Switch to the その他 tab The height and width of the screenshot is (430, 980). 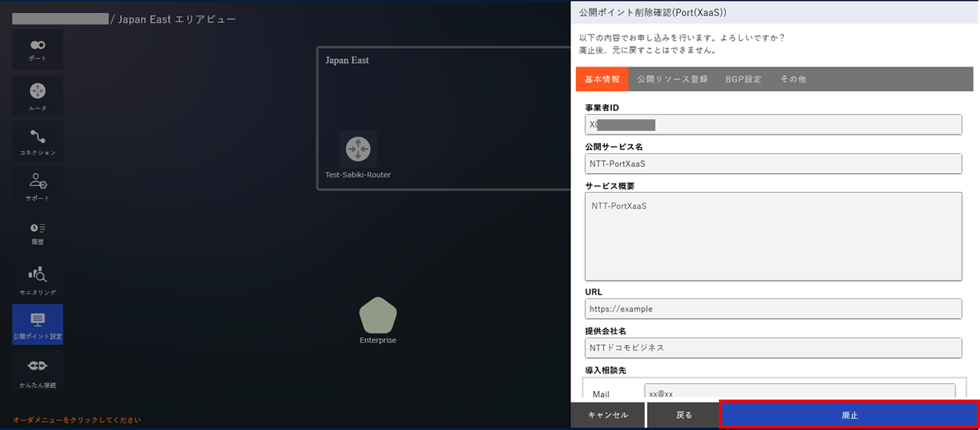(793, 79)
